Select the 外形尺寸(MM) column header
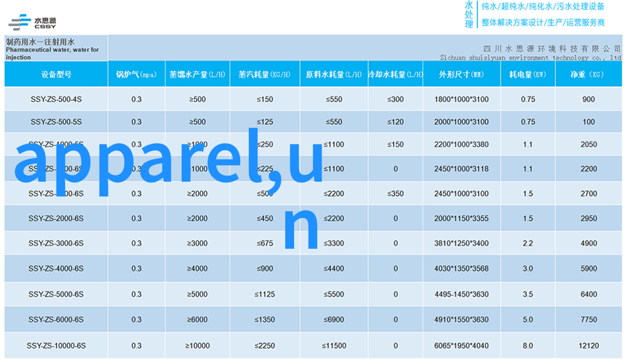This screenshot has width=627, height=364. 461,75
